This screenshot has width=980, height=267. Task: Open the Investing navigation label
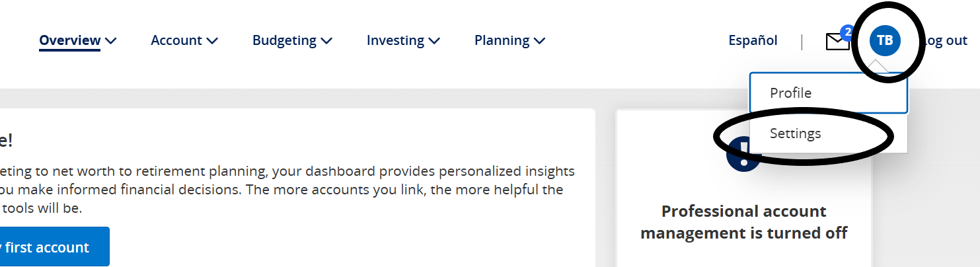395,40
